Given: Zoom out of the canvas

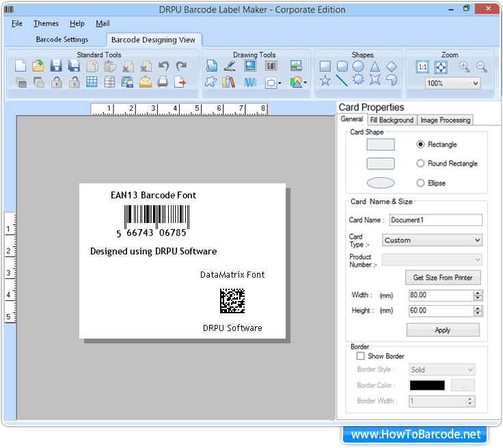Looking at the screenshot, I should [482, 67].
